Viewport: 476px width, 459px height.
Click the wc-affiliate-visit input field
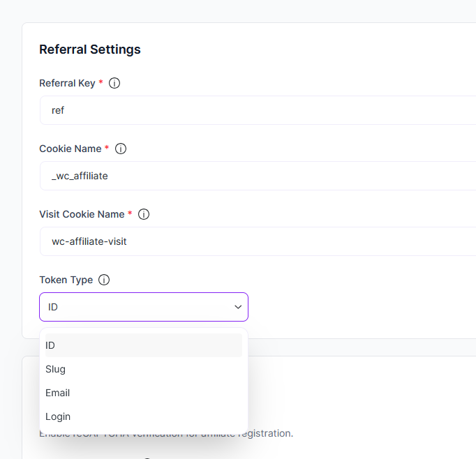pyautogui.click(x=257, y=241)
